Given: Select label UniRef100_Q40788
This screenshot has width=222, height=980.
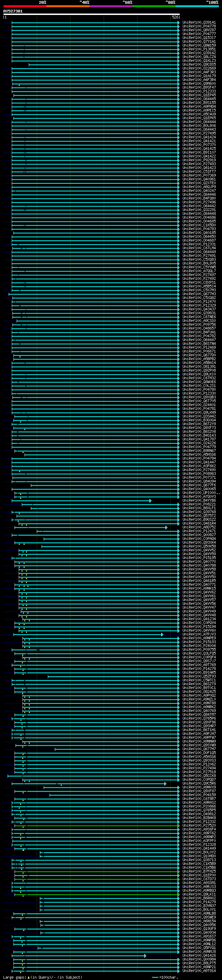Looking at the screenshot, I should coord(199,565).
